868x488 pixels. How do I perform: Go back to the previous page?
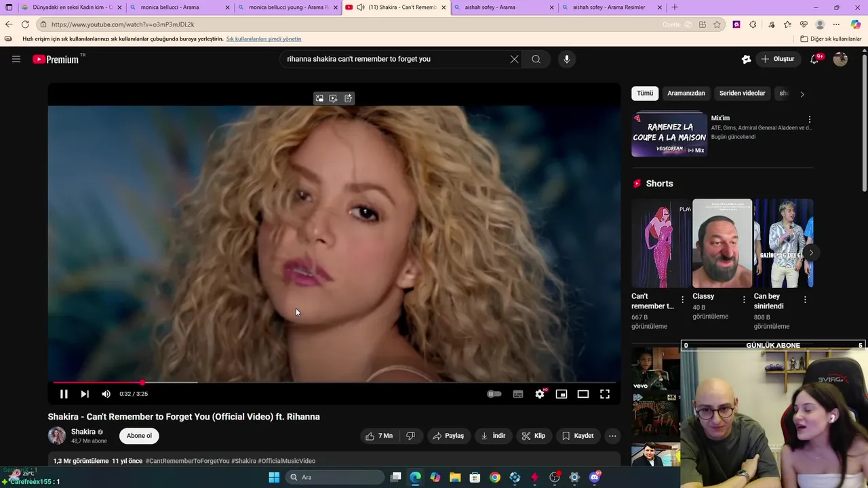pos(8,24)
